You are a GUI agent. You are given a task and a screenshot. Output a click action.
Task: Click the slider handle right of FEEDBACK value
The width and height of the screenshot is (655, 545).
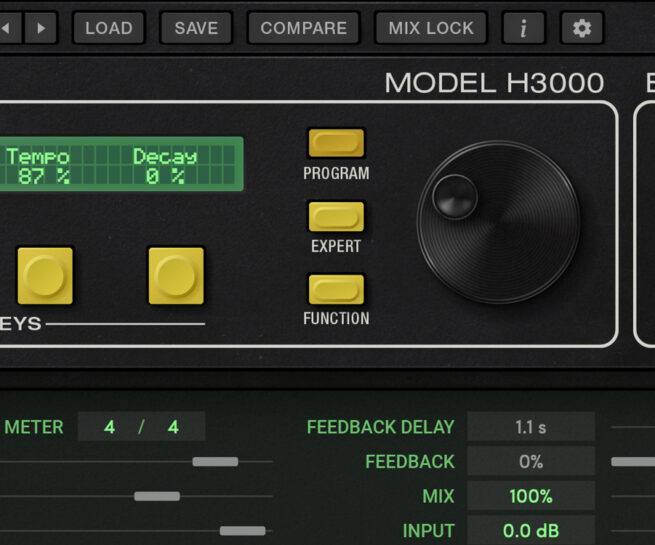(633, 461)
